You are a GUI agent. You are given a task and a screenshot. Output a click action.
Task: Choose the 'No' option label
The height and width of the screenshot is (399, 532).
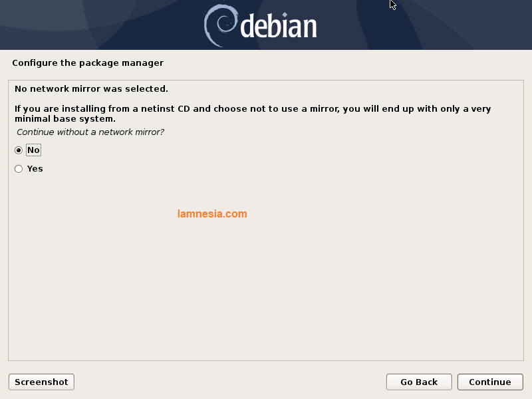33,150
